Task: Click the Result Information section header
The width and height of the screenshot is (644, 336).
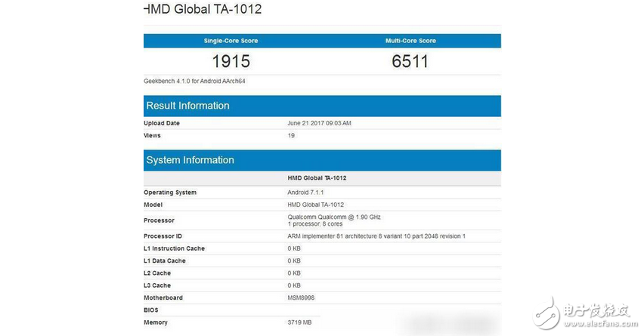Action: tap(187, 106)
